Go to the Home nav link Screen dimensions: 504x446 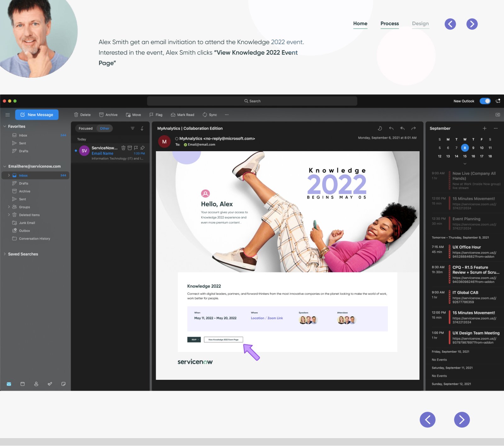[x=360, y=24]
